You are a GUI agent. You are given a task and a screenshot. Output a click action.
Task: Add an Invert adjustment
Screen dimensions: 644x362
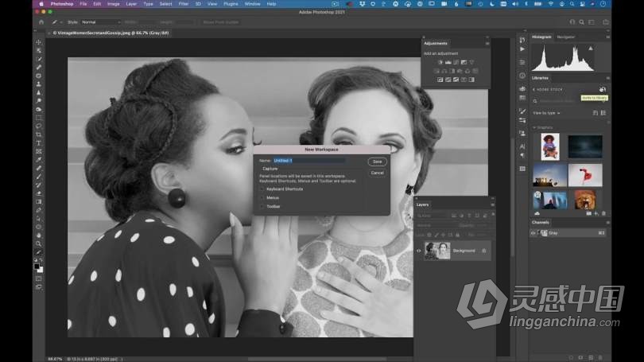click(x=440, y=80)
